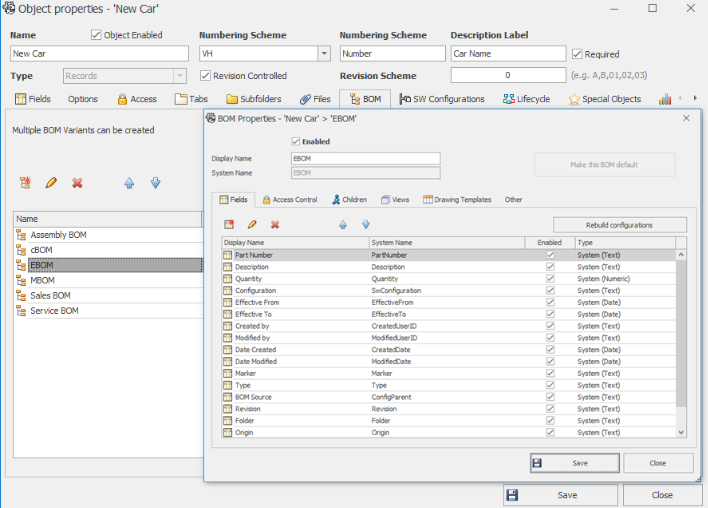Move BOM variant down with blue arrow
Image resolution: width=708 pixels, height=508 pixels.
(x=155, y=183)
